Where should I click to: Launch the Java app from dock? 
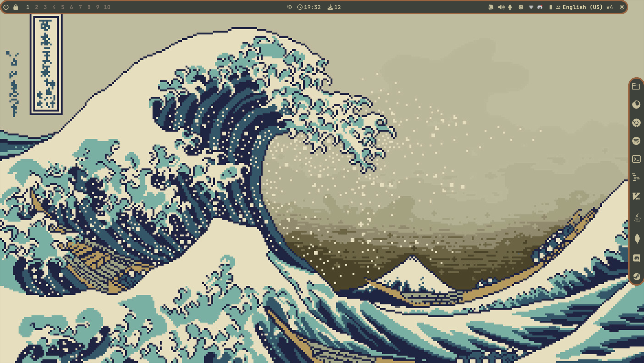(637, 217)
